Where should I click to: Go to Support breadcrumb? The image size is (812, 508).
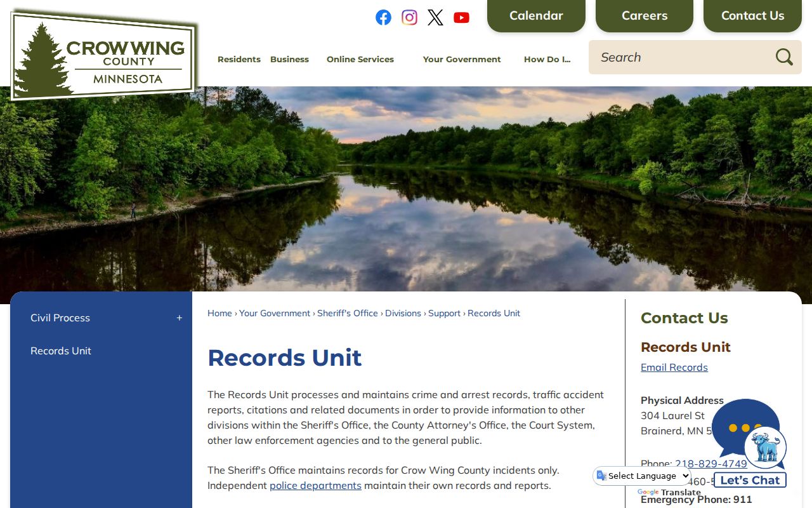point(444,313)
